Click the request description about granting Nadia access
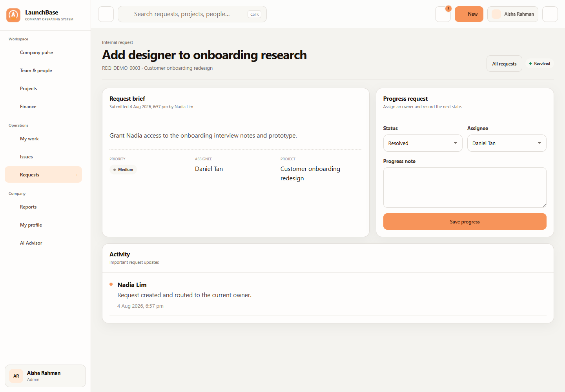 (203, 136)
